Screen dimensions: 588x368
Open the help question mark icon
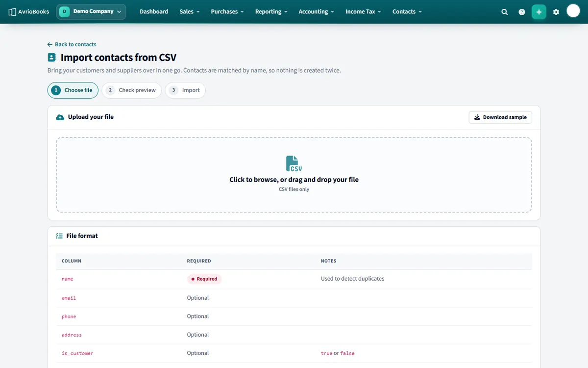pos(522,12)
